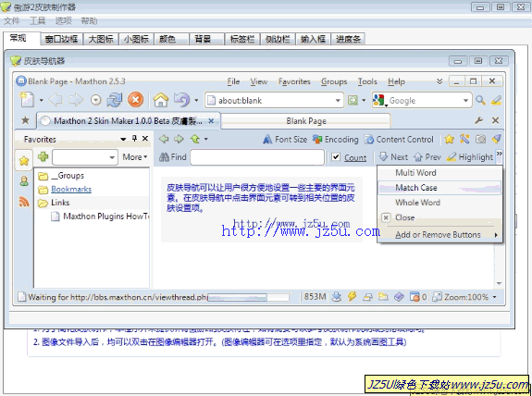Screen dimensions: 532x396
Task: Open the Go button dropdown arrow
Action: (364, 101)
